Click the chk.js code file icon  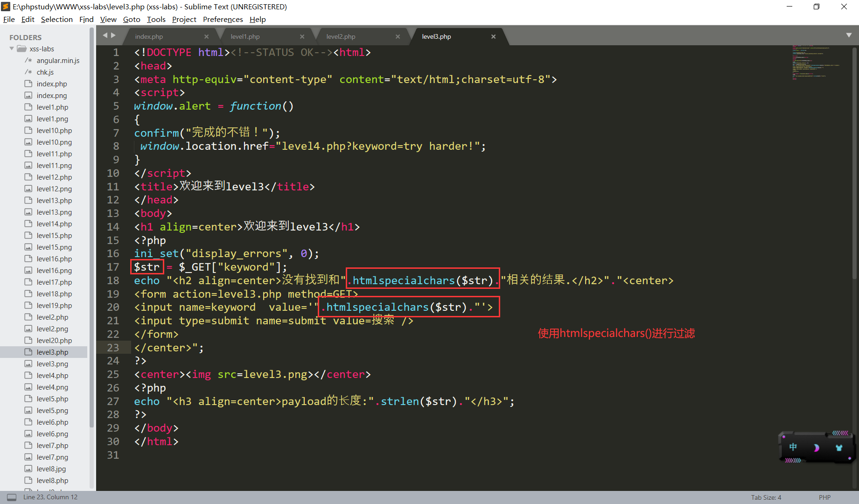28,72
